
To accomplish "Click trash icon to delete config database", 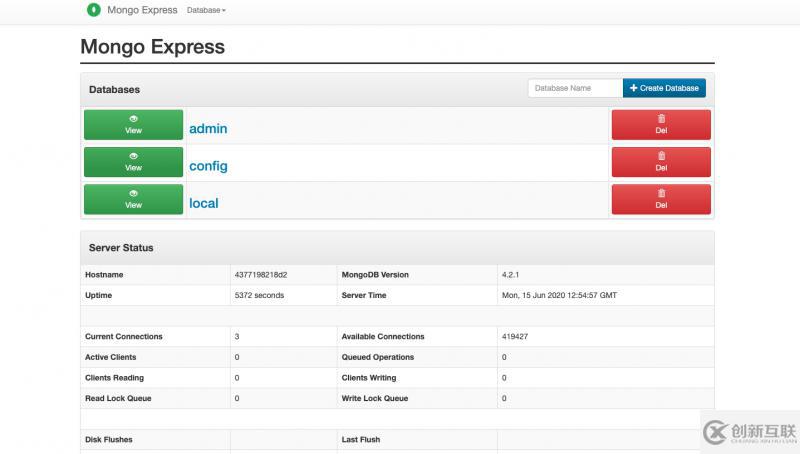I will click(661, 156).
